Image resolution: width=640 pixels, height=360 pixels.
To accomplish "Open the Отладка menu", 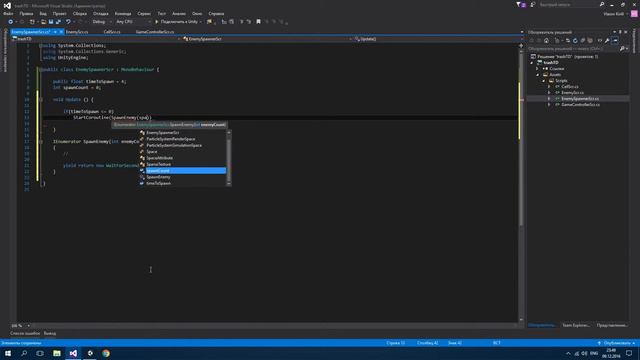I will 100,13.
